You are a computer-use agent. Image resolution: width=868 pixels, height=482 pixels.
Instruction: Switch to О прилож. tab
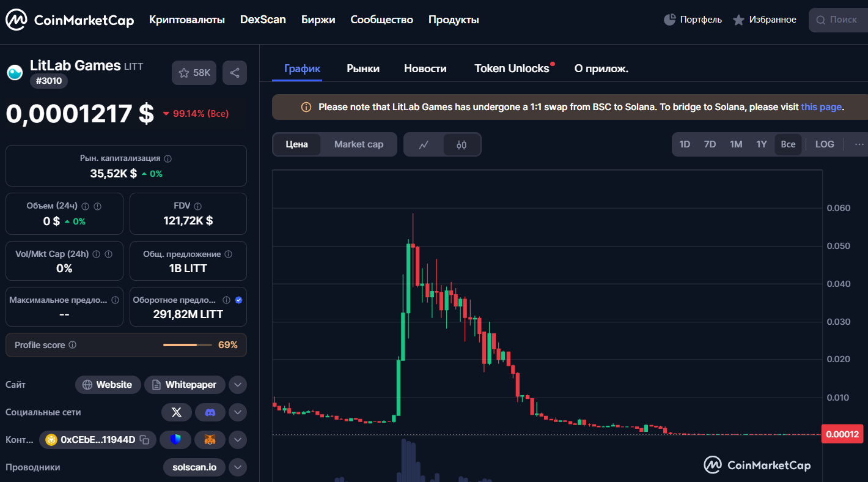pyautogui.click(x=601, y=69)
